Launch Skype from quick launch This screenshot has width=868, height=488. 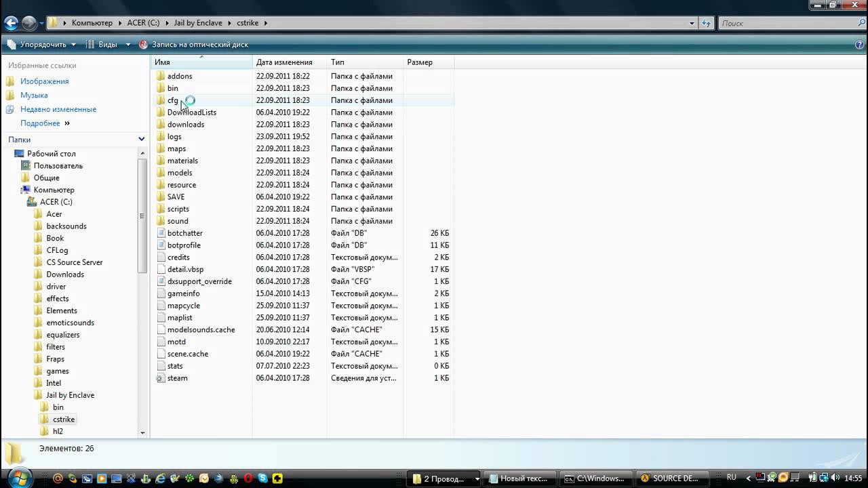262,479
